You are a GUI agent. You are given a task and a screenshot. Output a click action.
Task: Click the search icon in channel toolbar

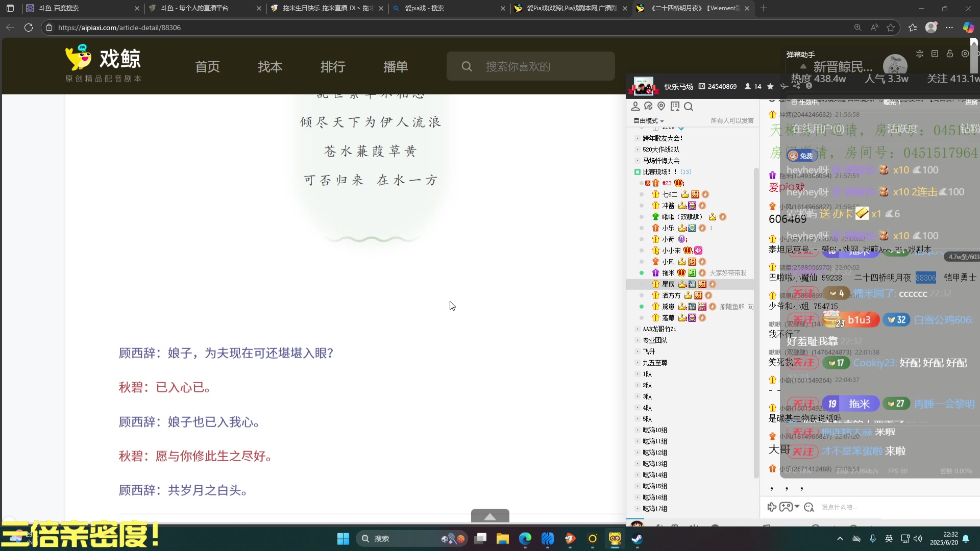[689, 106]
